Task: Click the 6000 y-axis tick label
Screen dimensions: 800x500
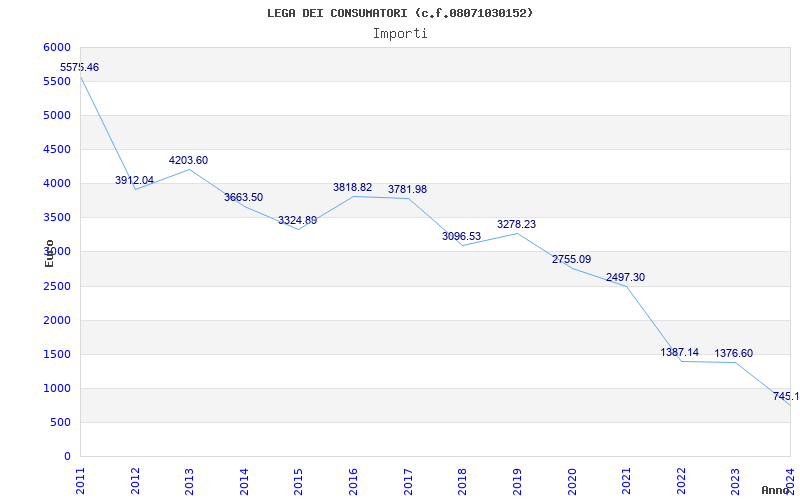Action: click(58, 47)
